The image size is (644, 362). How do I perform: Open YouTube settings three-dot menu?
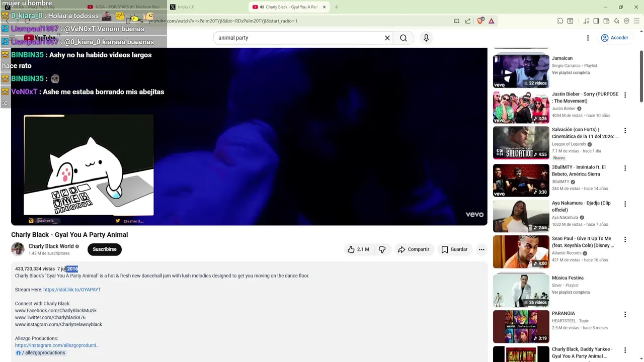[x=588, y=38]
